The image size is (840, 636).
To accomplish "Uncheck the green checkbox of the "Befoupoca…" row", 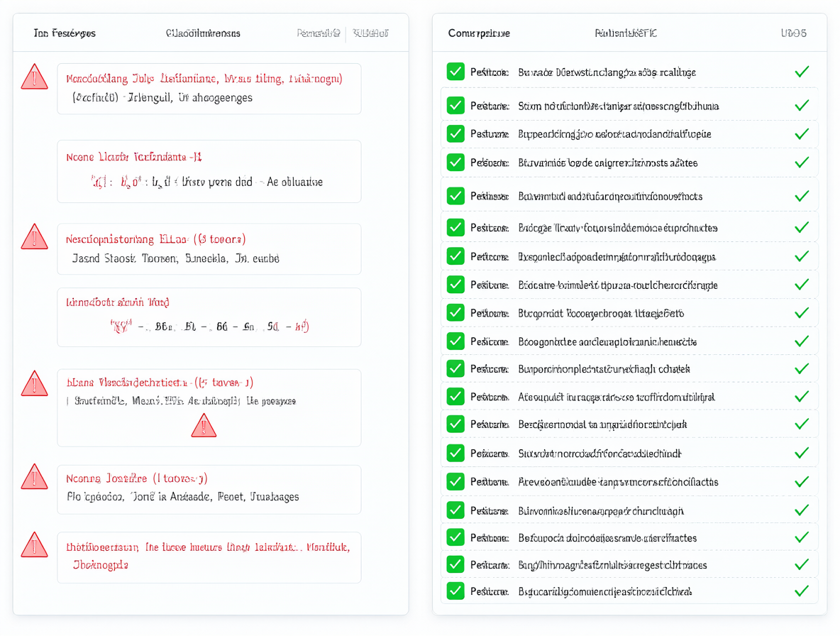I will 455,537.
